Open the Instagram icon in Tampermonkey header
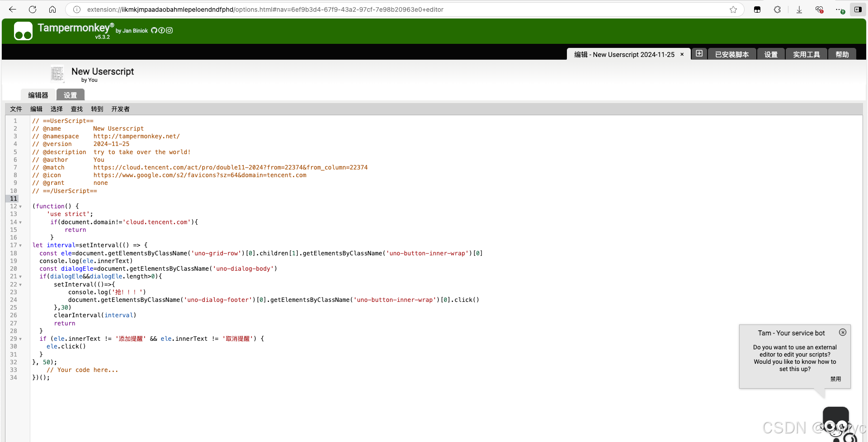Image resolution: width=868 pixels, height=442 pixels. (x=170, y=30)
